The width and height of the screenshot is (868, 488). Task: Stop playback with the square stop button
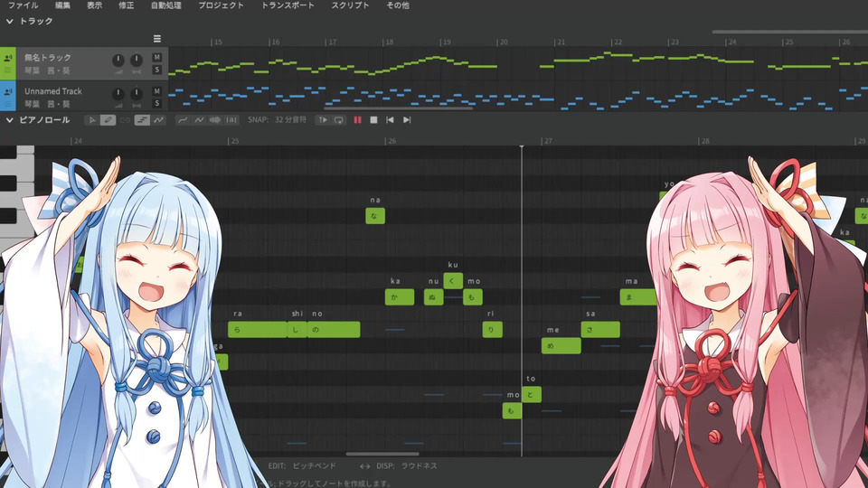373,120
